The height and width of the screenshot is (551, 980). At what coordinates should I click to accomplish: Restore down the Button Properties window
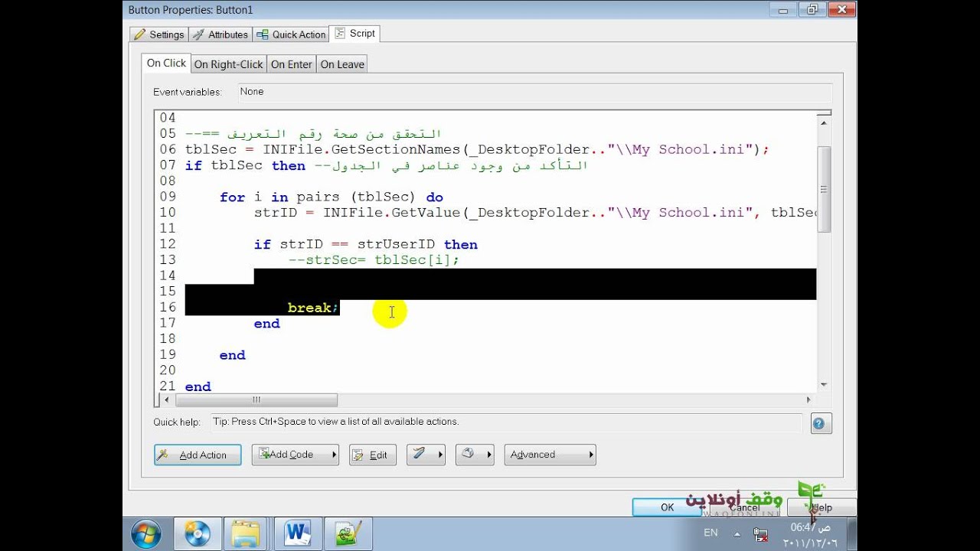(x=812, y=8)
